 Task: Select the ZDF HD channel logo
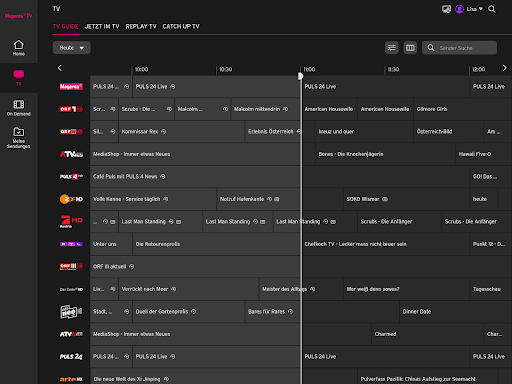point(71,199)
